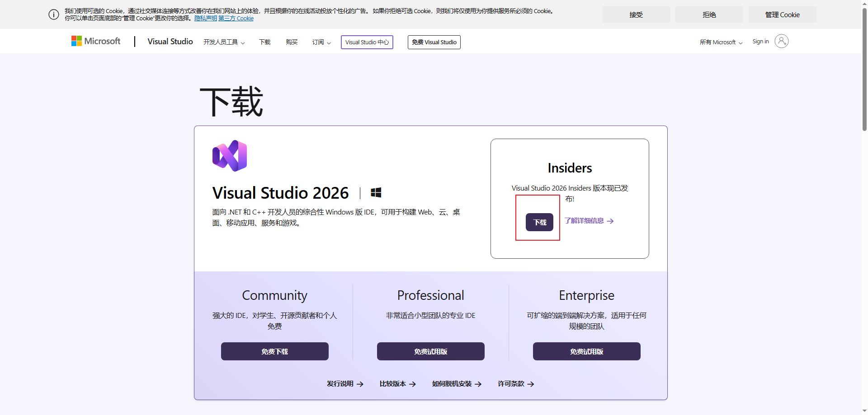Image resolution: width=868 pixels, height=415 pixels.
Task: Open the user account avatar icon
Action: click(781, 41)
